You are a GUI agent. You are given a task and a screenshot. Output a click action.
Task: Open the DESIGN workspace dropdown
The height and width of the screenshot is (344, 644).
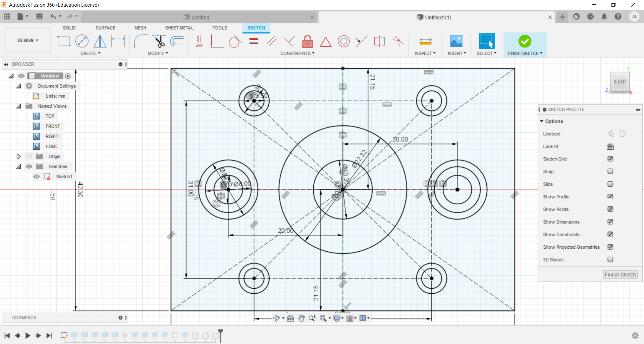(x=28, y=40)
